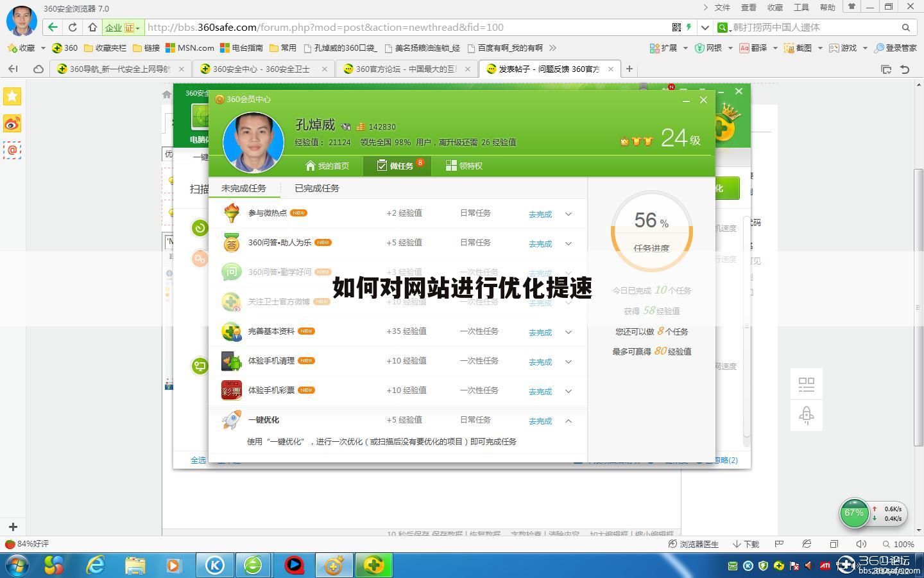Viewport: 924px width, 578px height.
Task: Click the 体验手机彩票 lottery icon
Action: click(232, 390)
